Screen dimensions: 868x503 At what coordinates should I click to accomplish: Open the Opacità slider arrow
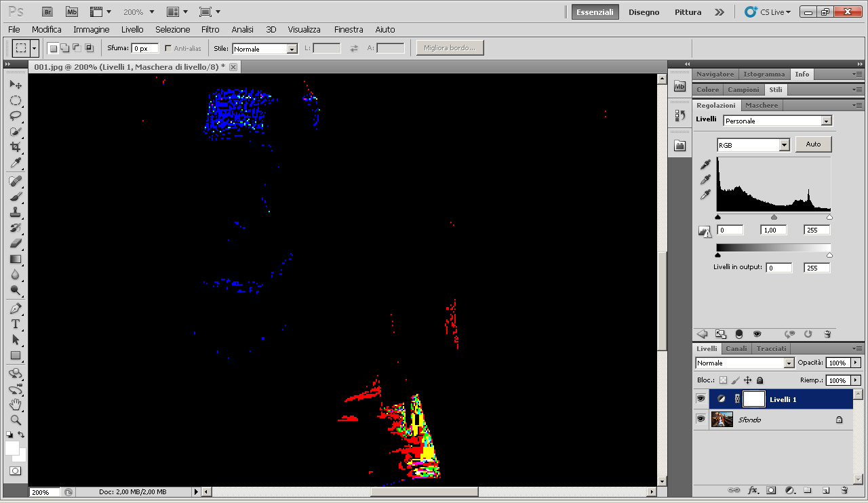coord(856,363)
